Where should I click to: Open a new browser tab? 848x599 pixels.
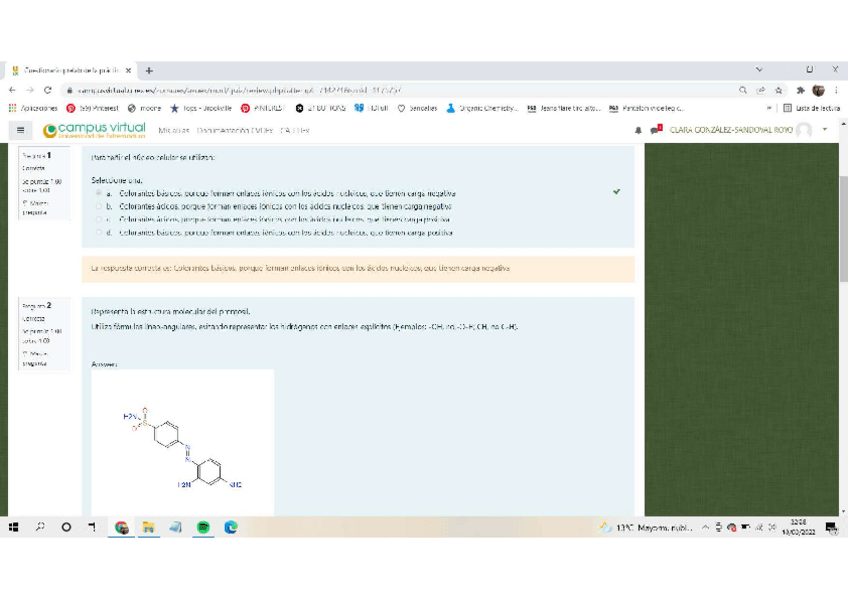(x=149, y=71)
